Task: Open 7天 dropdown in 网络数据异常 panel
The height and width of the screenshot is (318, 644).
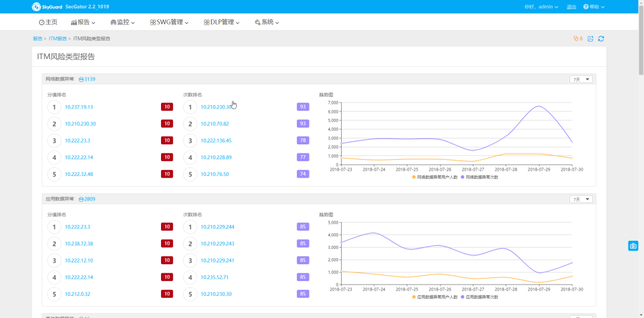Action: [581, 79]
